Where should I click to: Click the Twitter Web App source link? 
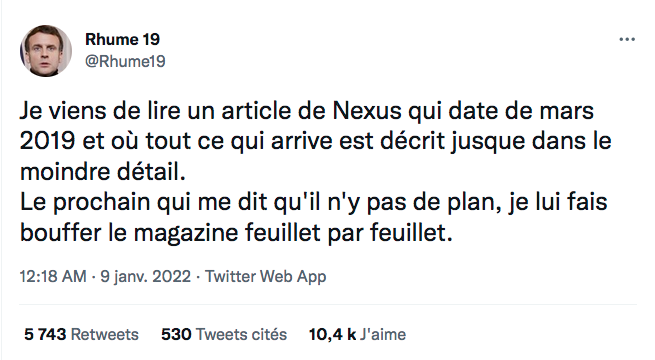pyautogui.click(x=266, y=276)
